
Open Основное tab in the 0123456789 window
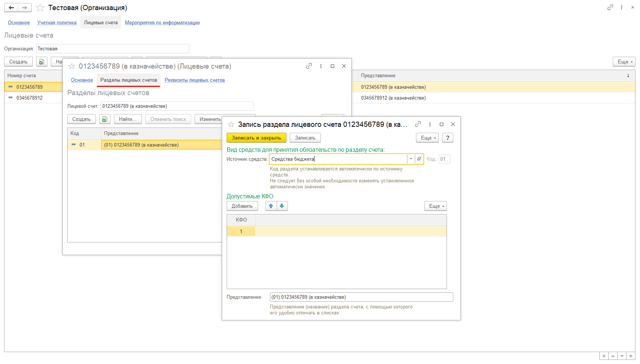coord(82,80)
